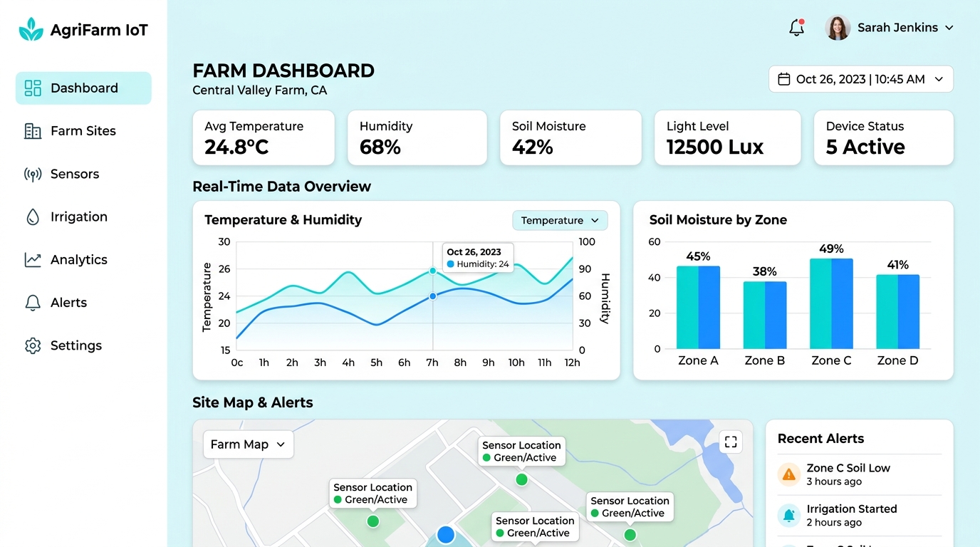
Task: Click the Zone C bar at 49%
Action: tap(831, 304)
